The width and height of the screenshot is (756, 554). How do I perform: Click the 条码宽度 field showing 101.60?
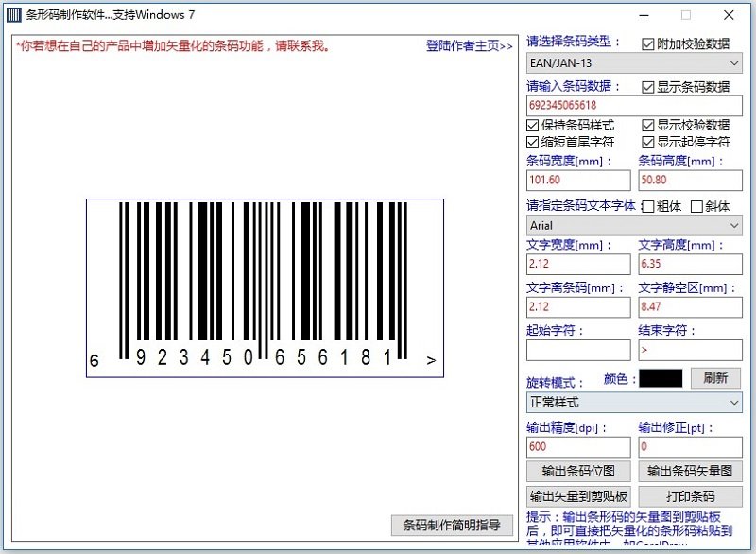pyautogui.click(x=576, y=179)
